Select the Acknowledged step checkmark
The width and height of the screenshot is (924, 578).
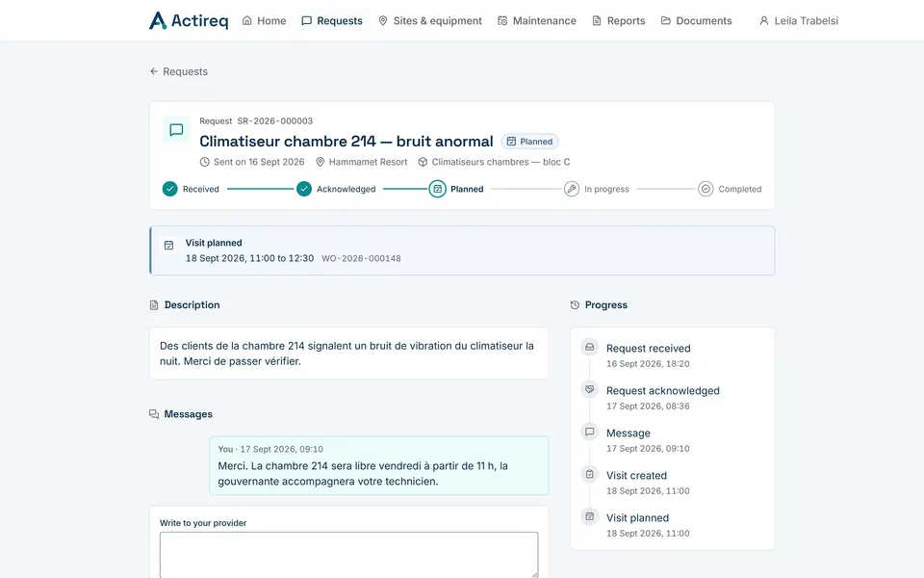point(304,189)
